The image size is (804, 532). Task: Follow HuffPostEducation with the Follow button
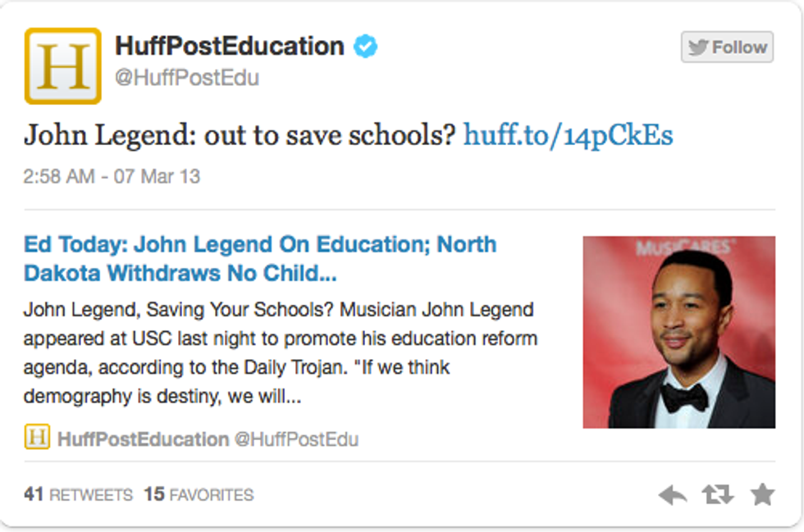point(727,48)
